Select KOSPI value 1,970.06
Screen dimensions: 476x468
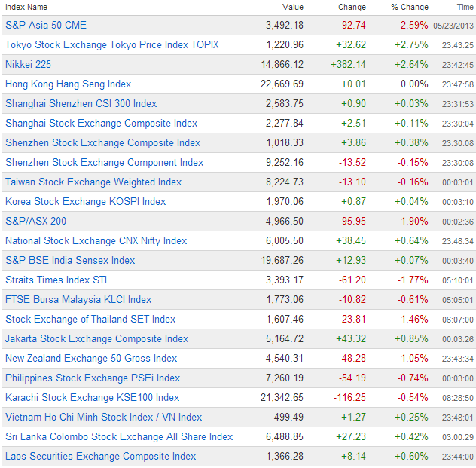285,202
